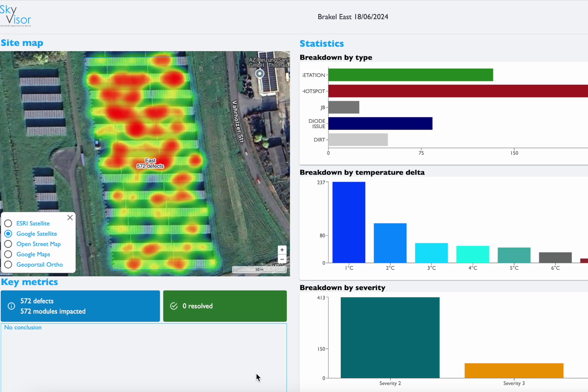Close the map layer selector panel
Screen dimensions: 588x392
[x=70, y=218]
